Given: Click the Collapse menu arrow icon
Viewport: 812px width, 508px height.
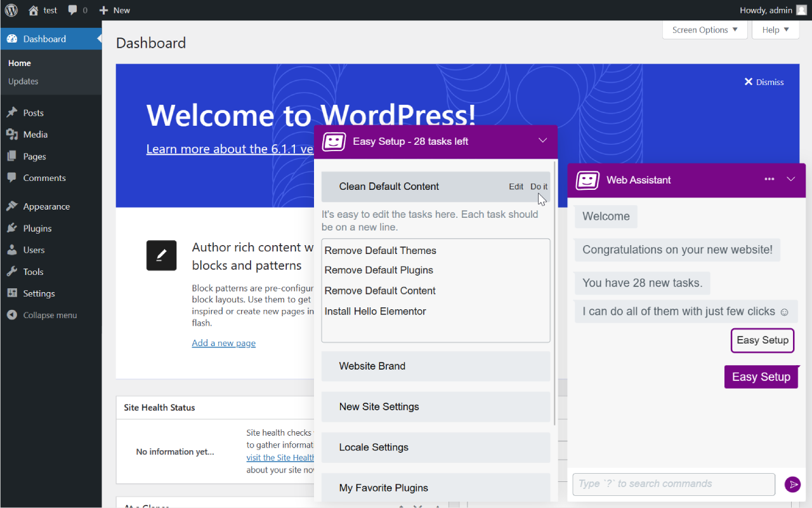Looking at the screenshot, I should tap(12, 315).
